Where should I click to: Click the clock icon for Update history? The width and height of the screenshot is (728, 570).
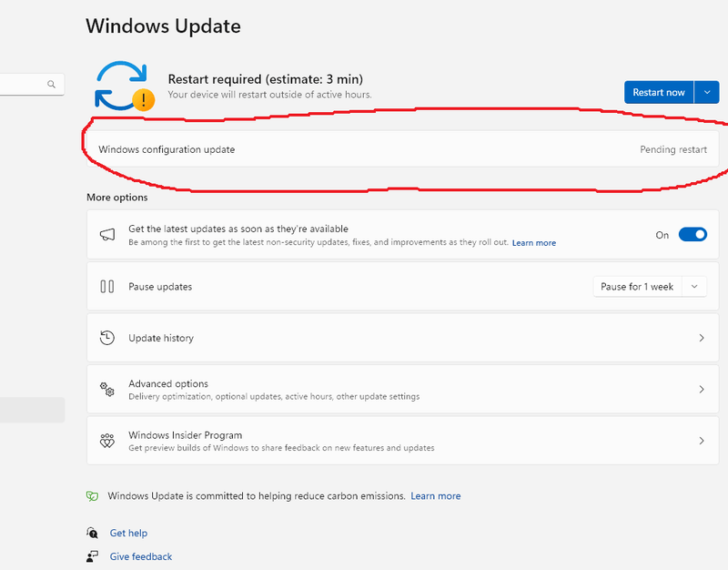tap(107, 338)
